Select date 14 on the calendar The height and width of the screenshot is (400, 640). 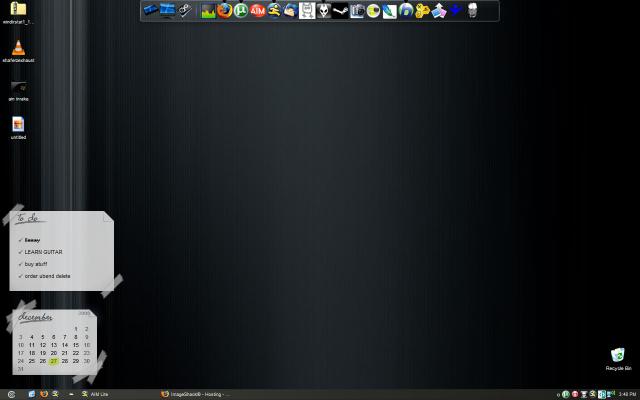pyautogui.click(x=64, y=345)
